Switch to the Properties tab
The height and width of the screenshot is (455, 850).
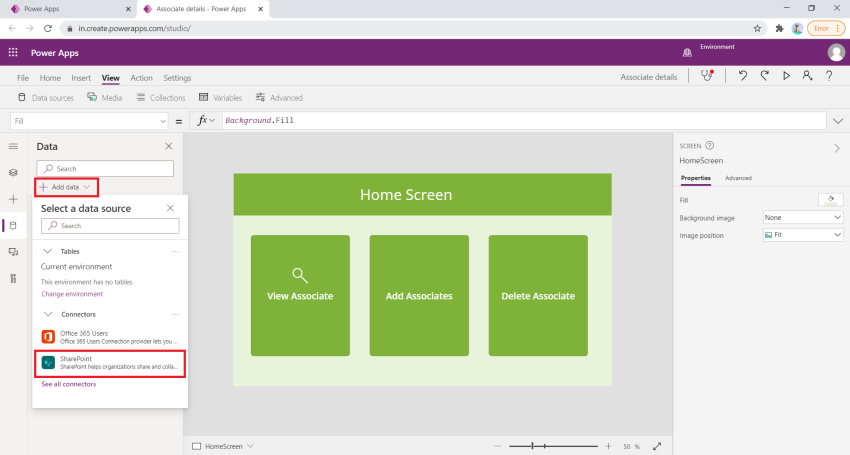696,178
